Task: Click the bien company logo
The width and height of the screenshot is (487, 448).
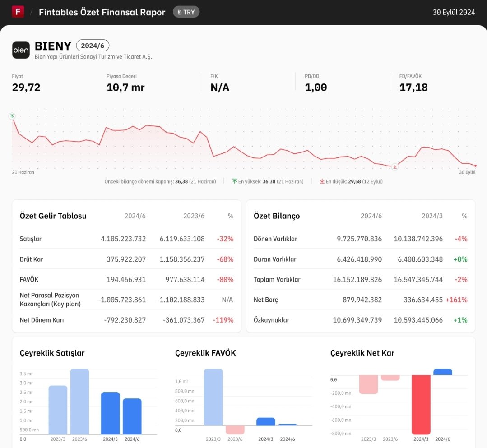Action: pos(21,50)
